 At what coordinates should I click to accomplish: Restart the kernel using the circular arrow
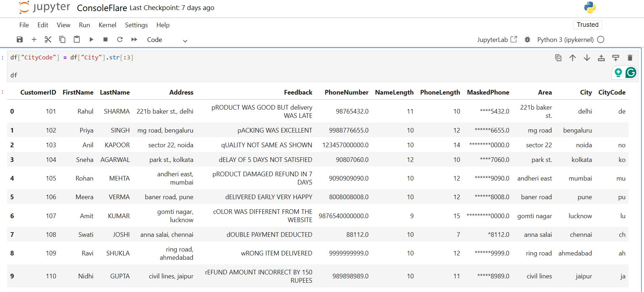[120, 39]
